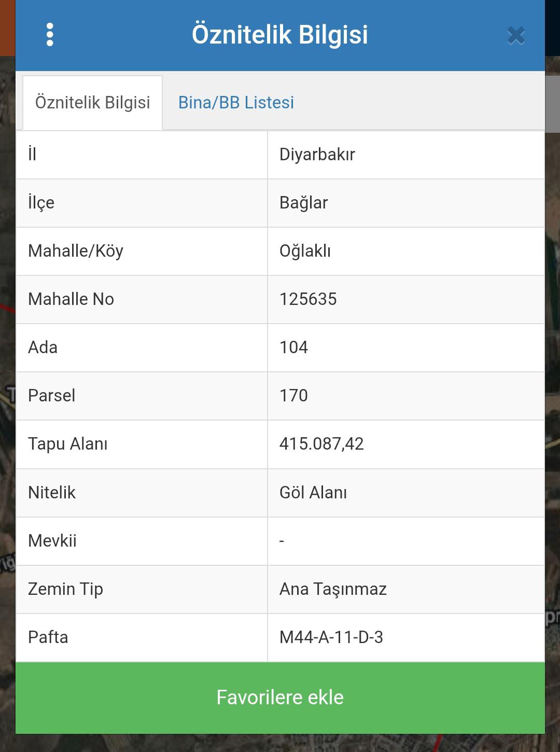The height and width of the screenshot is (752, 560).
Task: Click the Mahalle/Köy row label
Action: point(76,251)
